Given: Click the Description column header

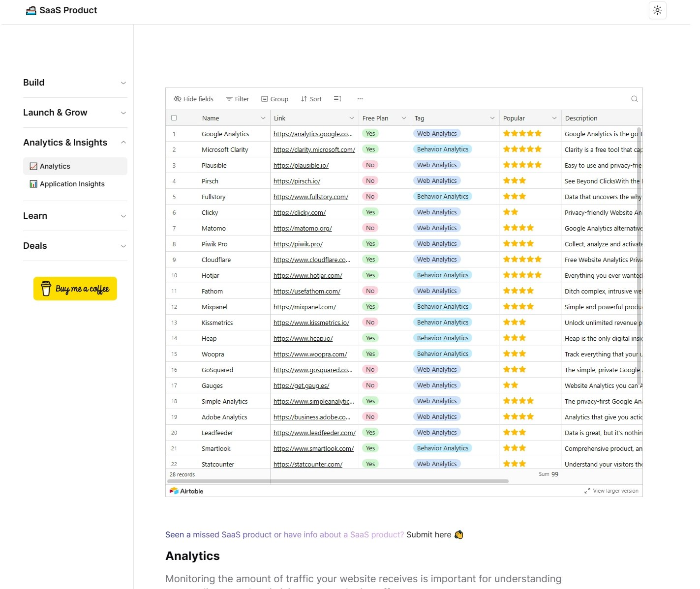Looking at the screenshot, I should coord(602,118).
